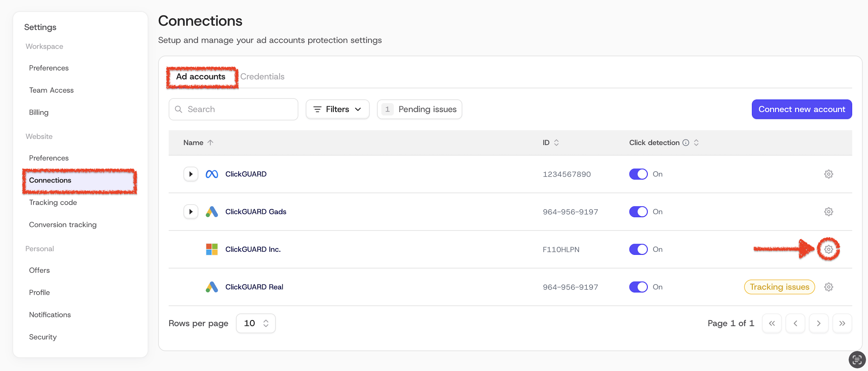Click Connect new account button
Image resolution: width=868 pixels, height=371 pixels.
(802, 110)
